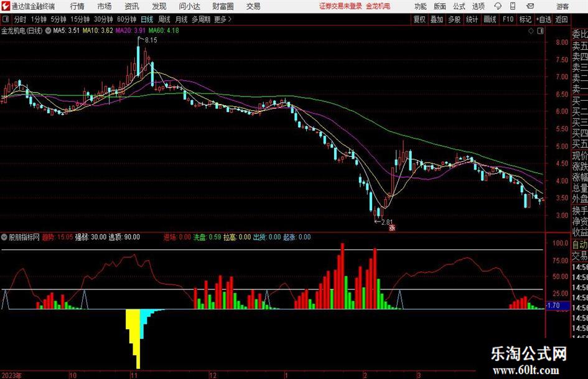588x379 pixels.
Task: Click the 复权 toolbar button
Action: pyautogui.click(x=419, y=19)
